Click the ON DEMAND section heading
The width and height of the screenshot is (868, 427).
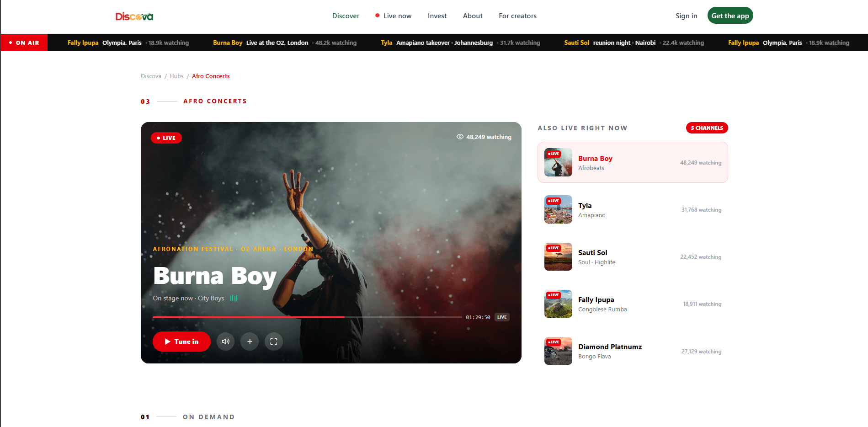208,417
